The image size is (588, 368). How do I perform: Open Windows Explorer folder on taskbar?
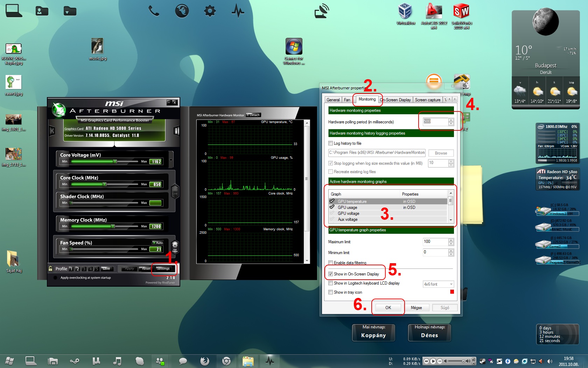coord(248,361)
